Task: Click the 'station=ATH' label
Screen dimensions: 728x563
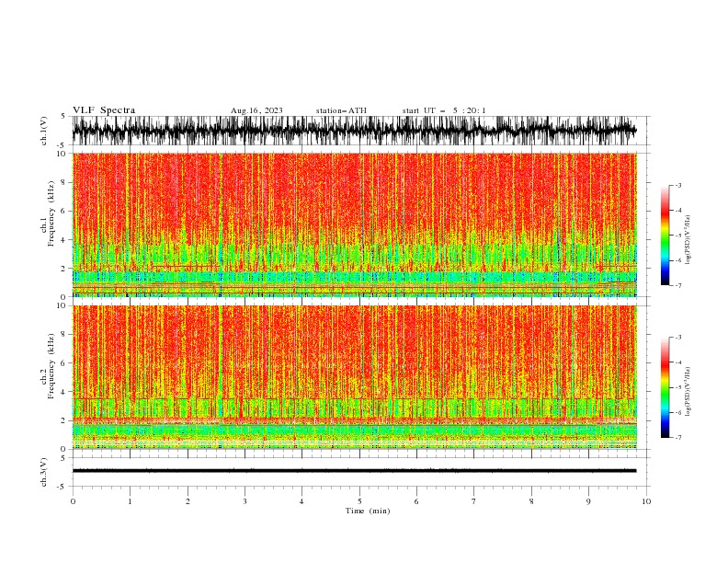Action: click(x=341, y=110)
